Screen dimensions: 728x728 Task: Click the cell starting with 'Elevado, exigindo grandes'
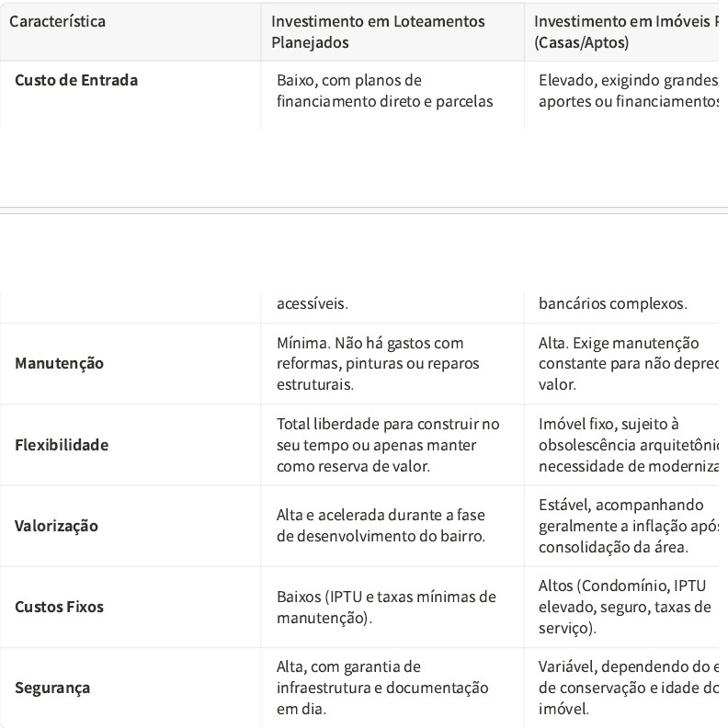click(627, 90)
